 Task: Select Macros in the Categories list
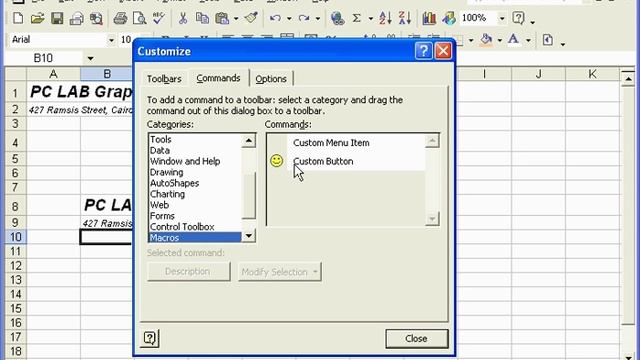(x=195, y=238)
